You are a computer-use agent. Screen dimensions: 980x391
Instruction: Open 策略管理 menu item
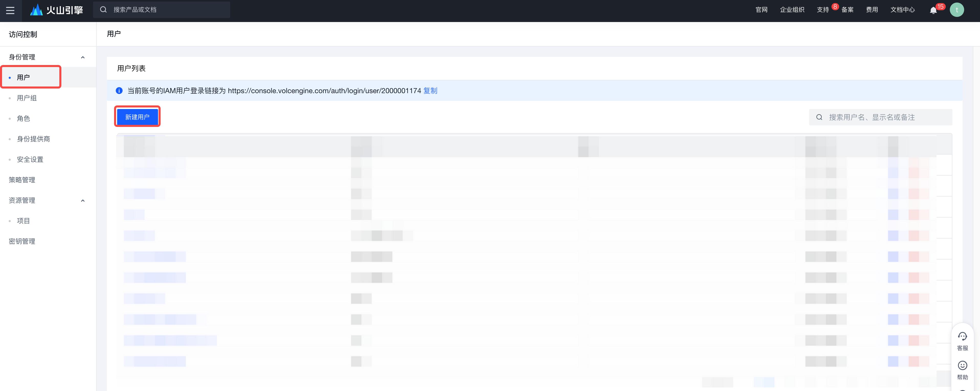(x=22, y=180)
